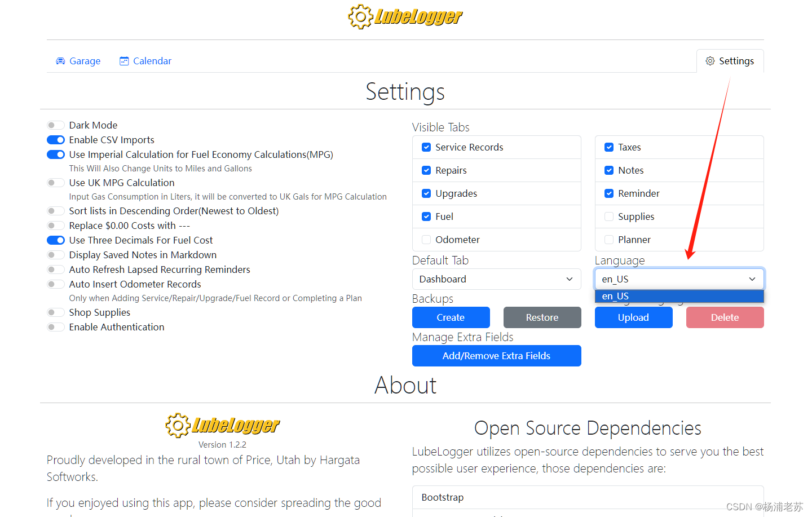Click the Manage Extra Fields label

coord(462,337)
